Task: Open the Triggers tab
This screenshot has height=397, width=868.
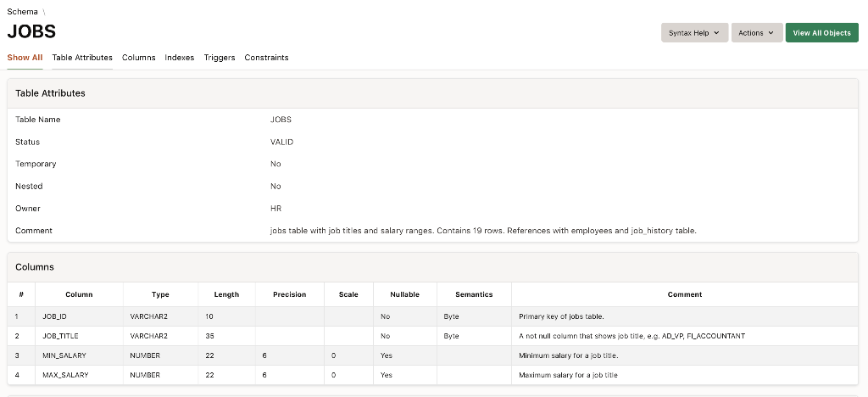Action: (220, 58)
